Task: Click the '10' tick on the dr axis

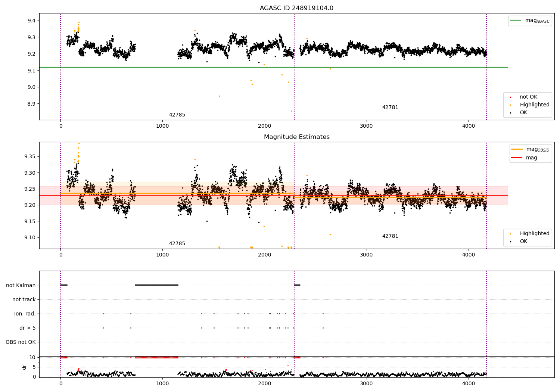Action: click(33, 357)
